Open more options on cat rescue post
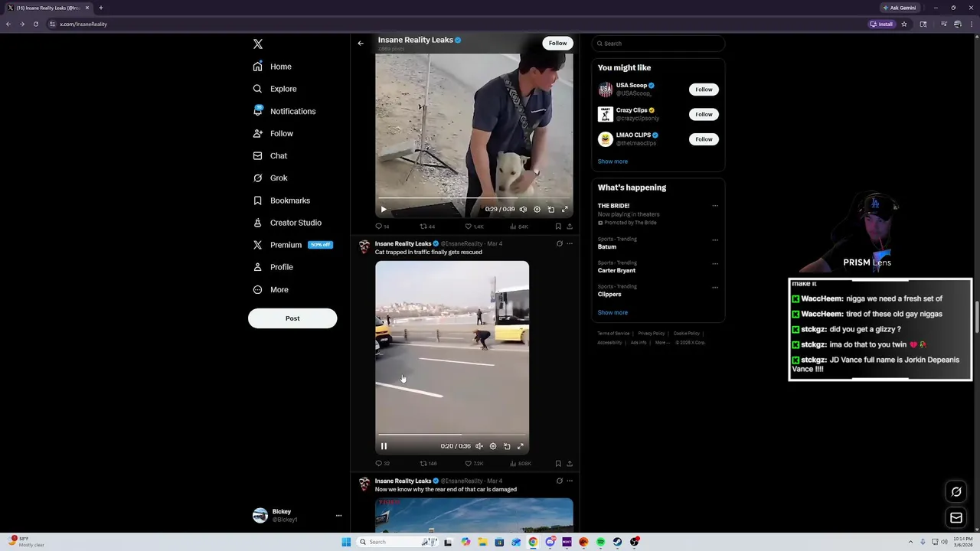The height and width of the screenshot is (551, 980). (570, 243)
